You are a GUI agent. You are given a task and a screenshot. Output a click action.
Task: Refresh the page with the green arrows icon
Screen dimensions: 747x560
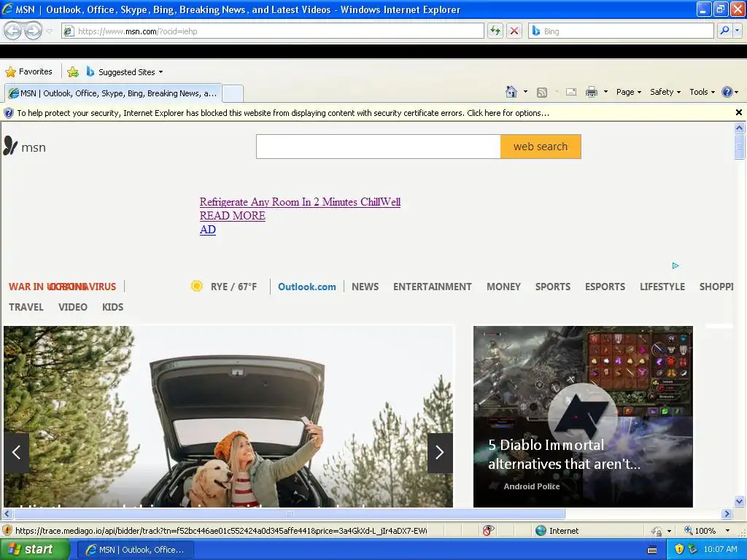[495, 31]
